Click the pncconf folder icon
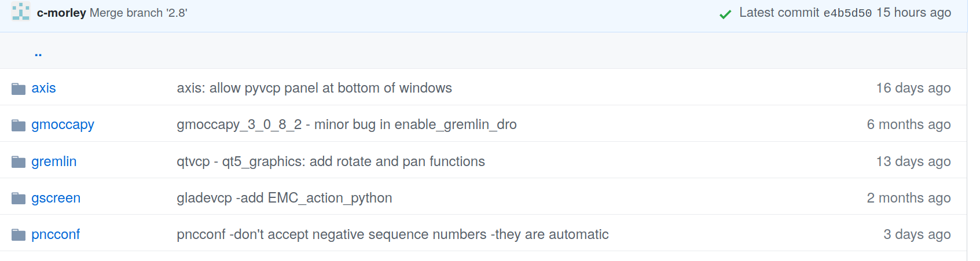The image size is (980, 261). point(19,235)
